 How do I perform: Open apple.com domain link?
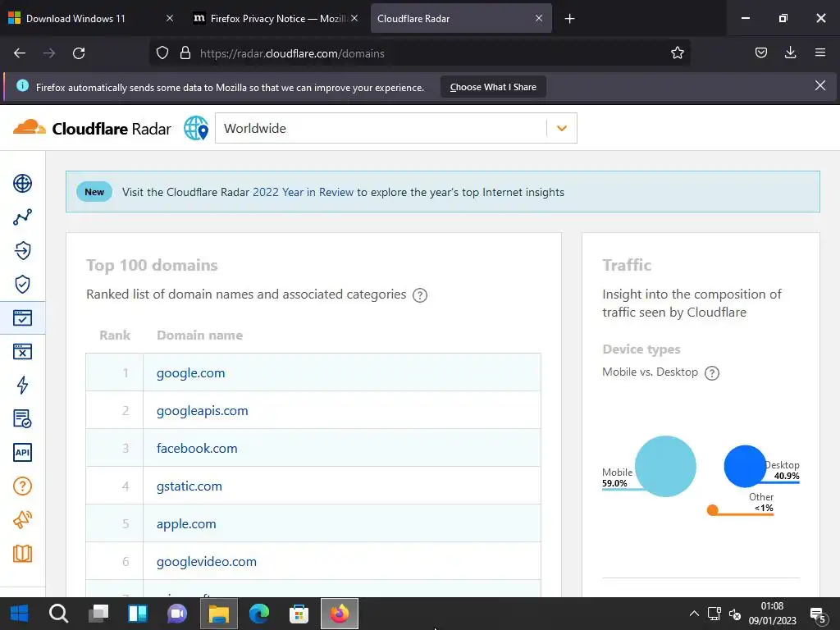click(x=186, y=524)
